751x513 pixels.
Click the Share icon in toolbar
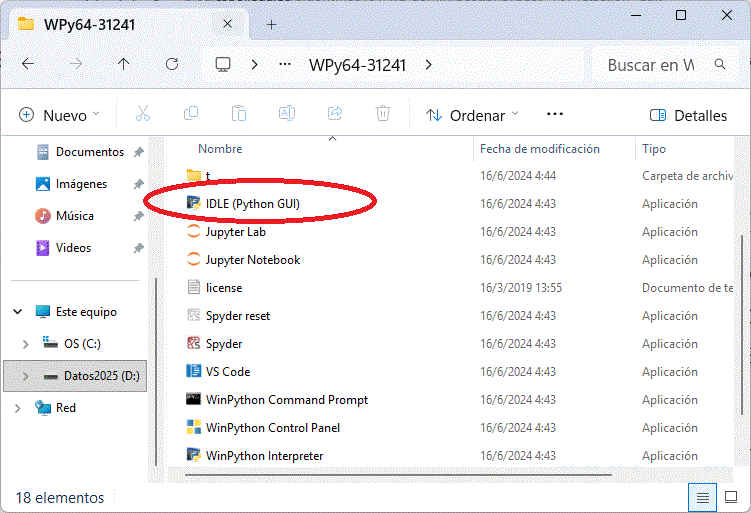coord(335,114)
